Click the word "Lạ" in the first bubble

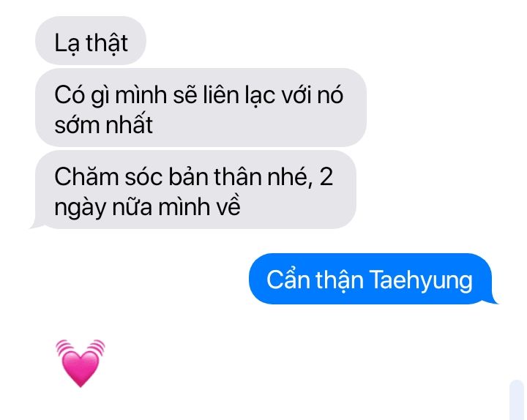click(x=67, y=43)
